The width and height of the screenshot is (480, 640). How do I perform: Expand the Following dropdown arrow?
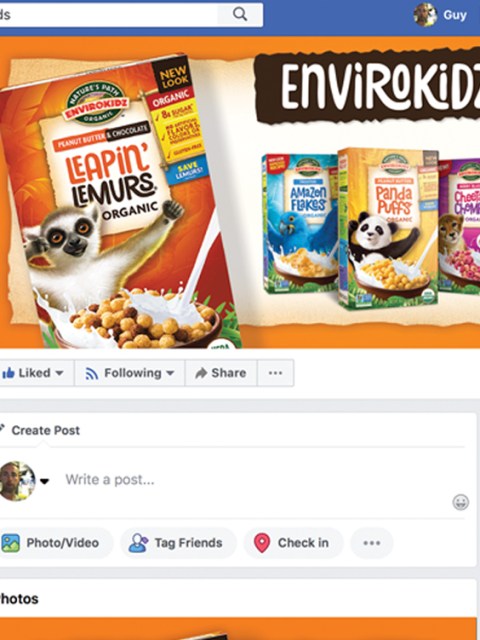point(170,373)
